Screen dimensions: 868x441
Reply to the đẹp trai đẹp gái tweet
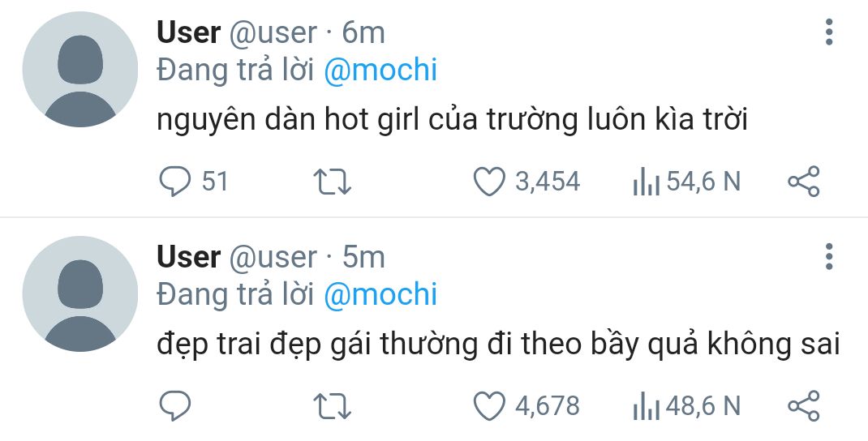pos(174,405)
